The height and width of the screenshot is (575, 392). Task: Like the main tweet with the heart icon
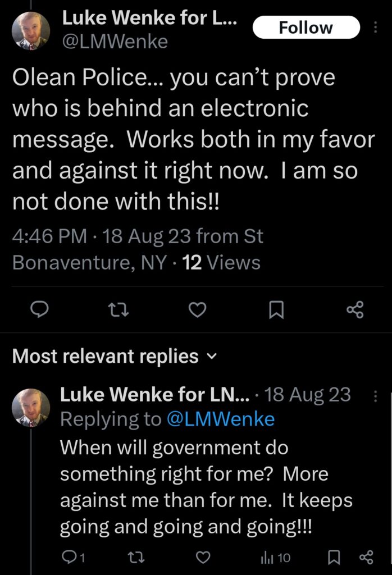click(x=197, y=309)
